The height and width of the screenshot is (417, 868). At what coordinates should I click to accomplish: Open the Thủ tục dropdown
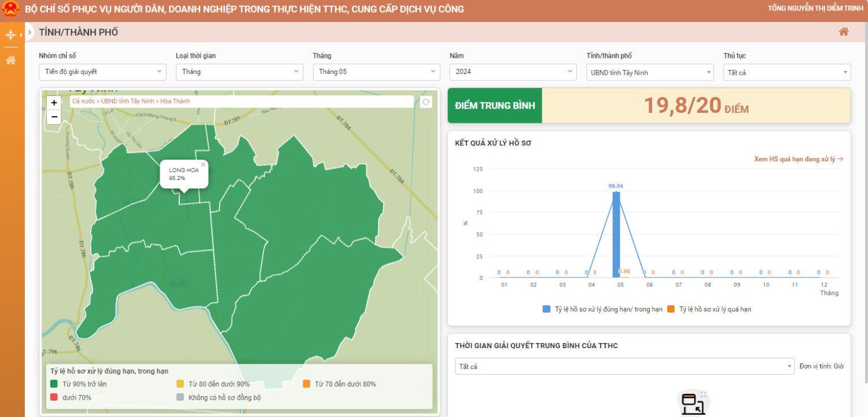[x=787, y=72]
